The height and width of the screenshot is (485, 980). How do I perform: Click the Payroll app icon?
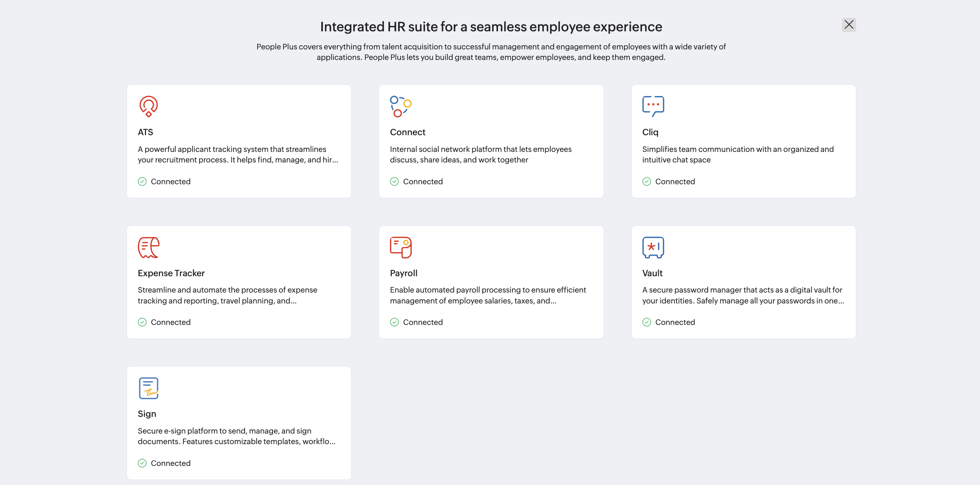tap(401, 248)
